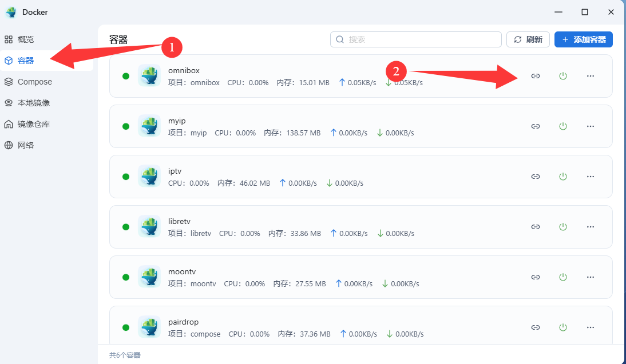Toggle power for the myip container

tap(563, 126)
